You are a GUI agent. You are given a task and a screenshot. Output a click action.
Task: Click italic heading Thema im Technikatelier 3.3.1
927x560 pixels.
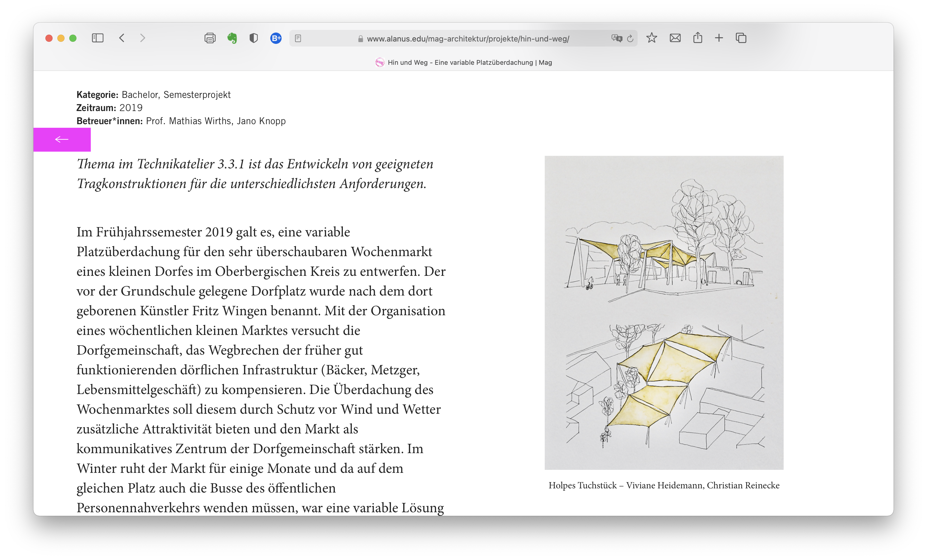(x=255, y=174)
